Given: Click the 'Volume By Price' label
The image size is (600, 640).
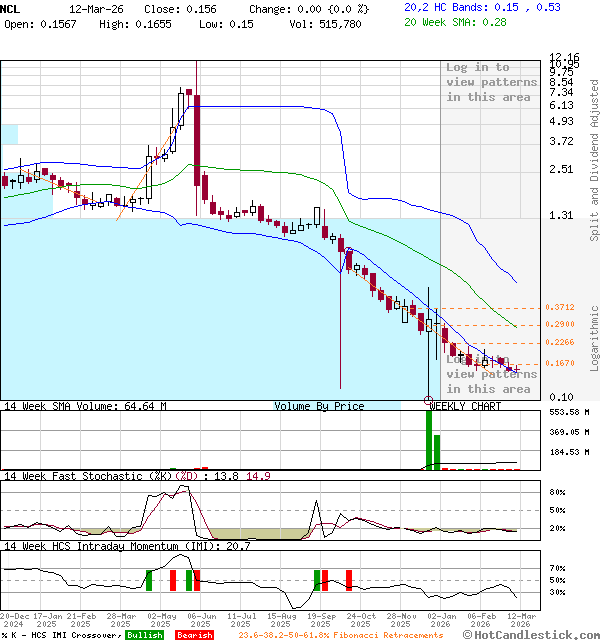Looking at the screenshot, I should 320,406.
